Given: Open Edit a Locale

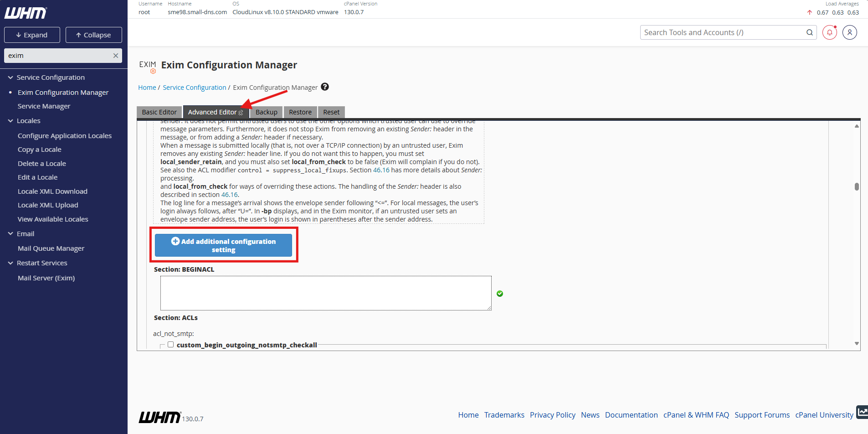Looking at the screenshot, I should point(37,177).
